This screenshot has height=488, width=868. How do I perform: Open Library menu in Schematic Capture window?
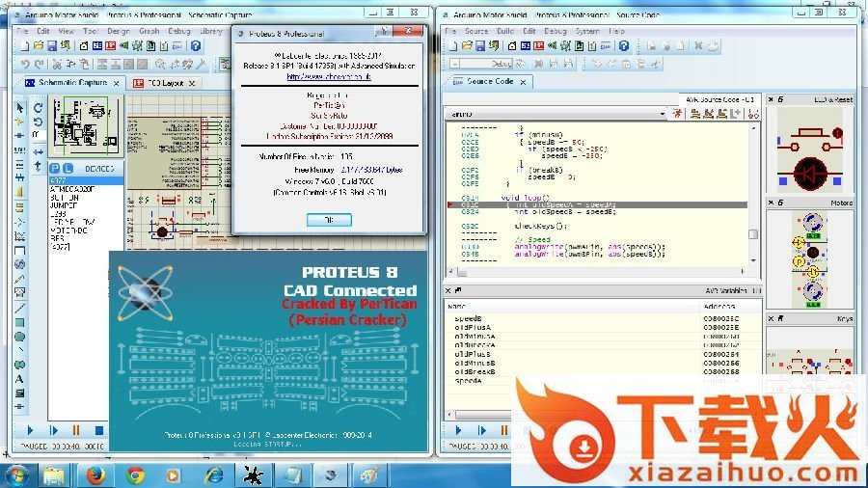coord(211,31)
